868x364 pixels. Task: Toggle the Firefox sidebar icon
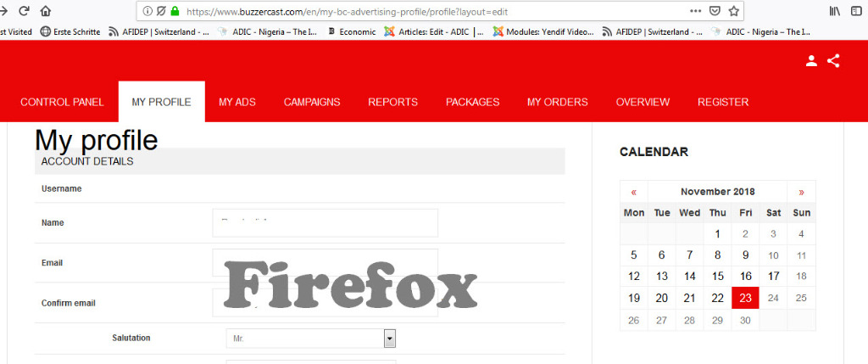856,11
